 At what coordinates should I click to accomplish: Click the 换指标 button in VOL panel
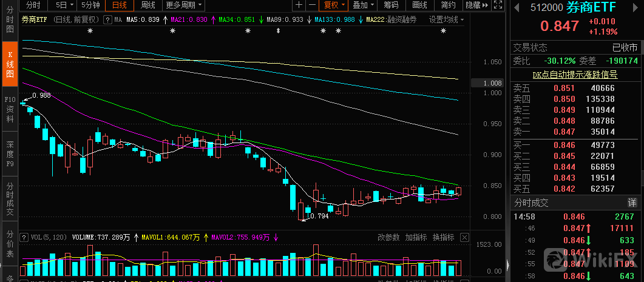pos(444,237)
